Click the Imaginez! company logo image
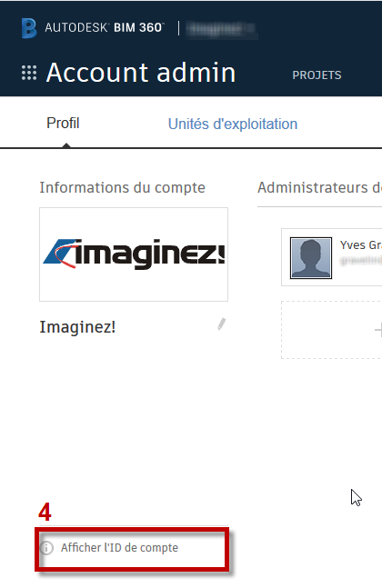Screen dimensions: 382x588 pos(134,254)
